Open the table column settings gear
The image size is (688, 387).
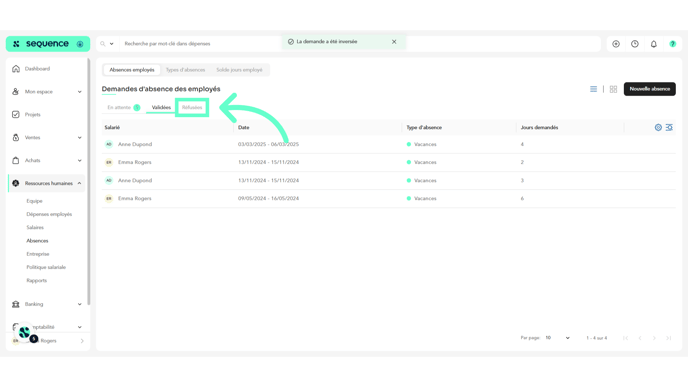coord(658,127)
